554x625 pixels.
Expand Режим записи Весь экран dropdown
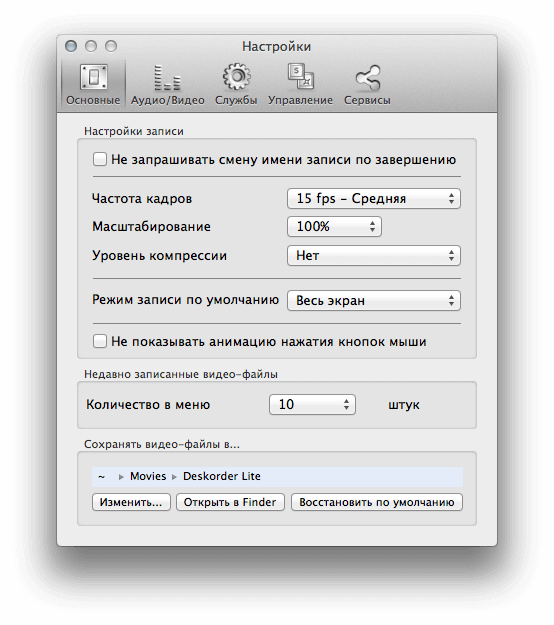click(373, 301)
